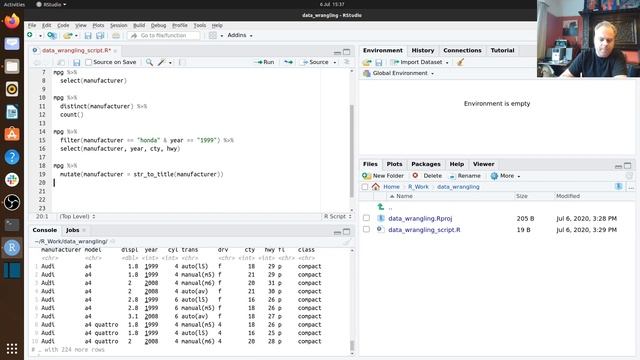Switch to the Connections tab
The height and width of the screenshot is (360, 640).
pyautogui.click(x=462, y=50)
